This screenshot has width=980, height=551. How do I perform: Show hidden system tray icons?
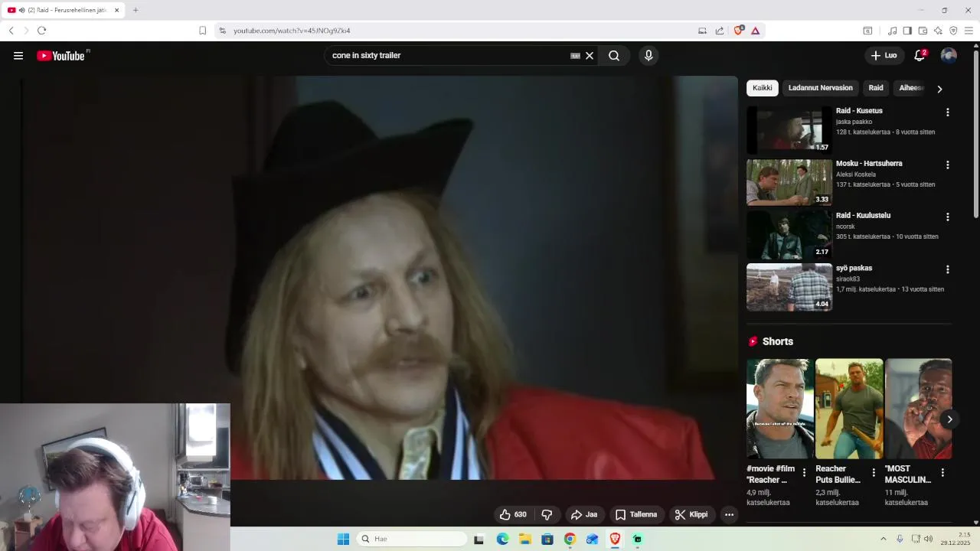pos(883,539)
